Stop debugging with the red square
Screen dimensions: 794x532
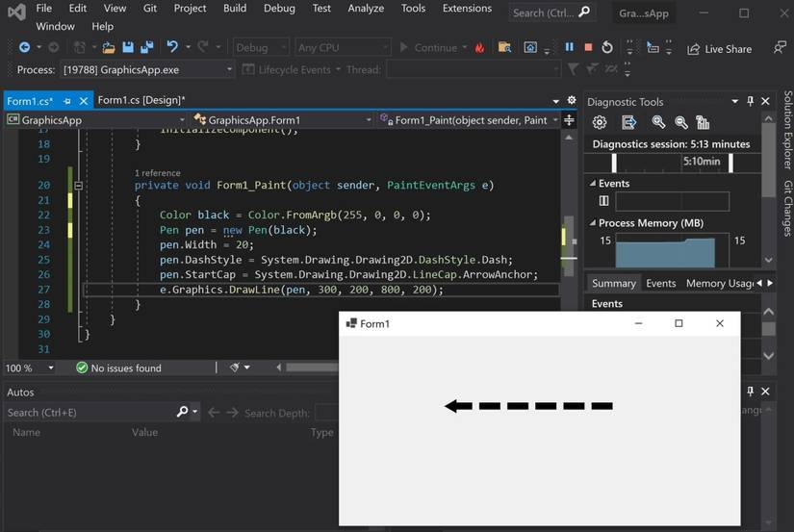click(x=588, y=47)
